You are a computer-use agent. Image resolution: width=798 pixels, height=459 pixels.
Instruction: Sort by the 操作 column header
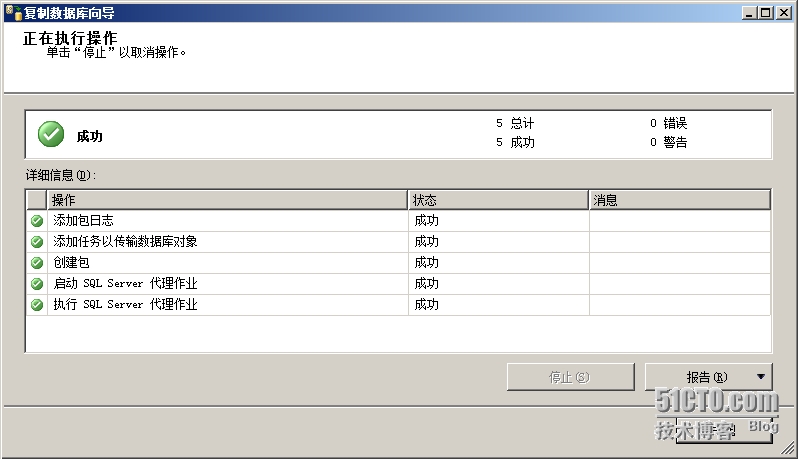pos(227,200)
